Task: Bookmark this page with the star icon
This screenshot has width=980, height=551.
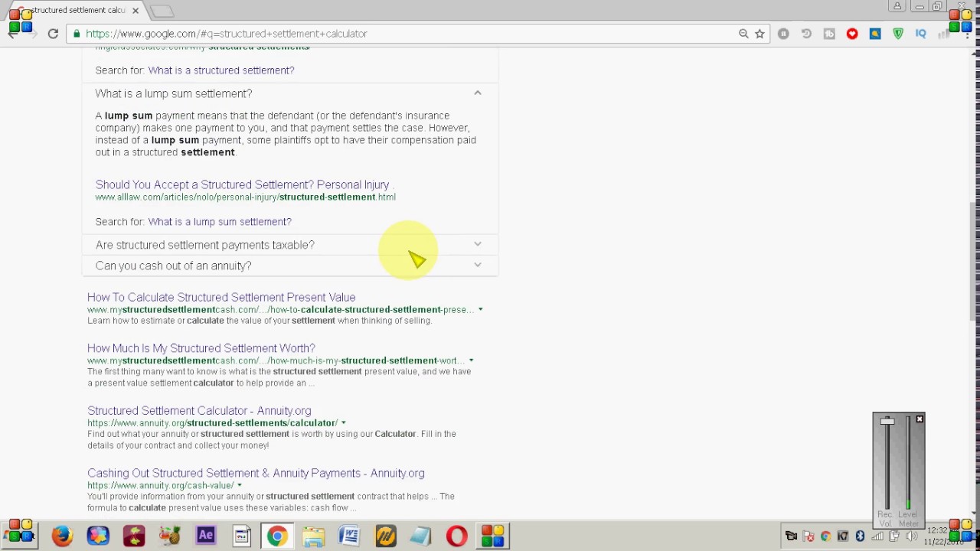Action: coord(759,34)
